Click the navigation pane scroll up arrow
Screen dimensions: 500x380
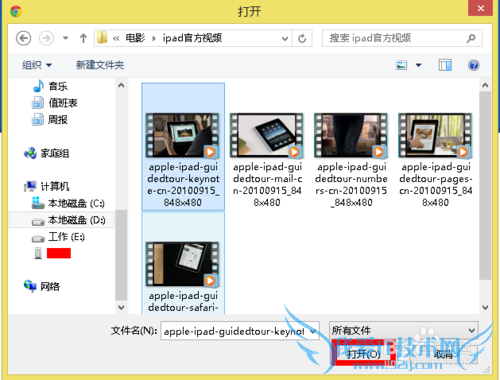[121, 85]
